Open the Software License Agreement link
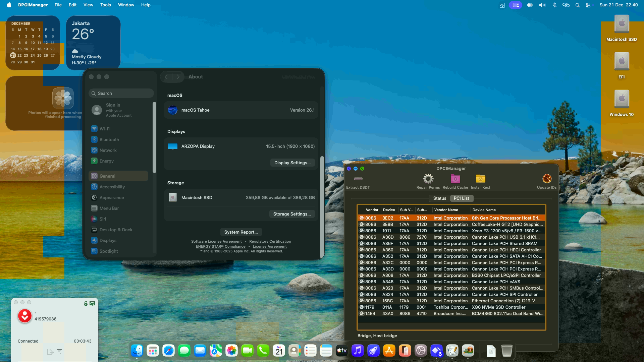 (x=216, y=241)
